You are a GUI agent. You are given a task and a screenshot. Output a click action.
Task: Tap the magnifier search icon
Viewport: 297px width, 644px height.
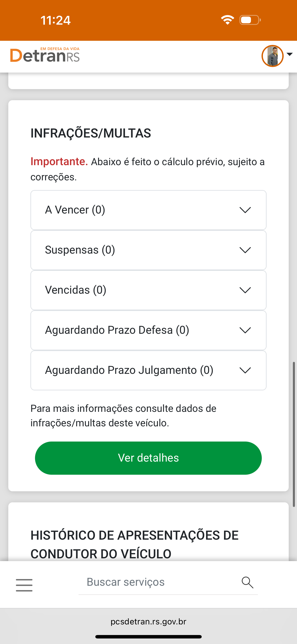[247, 583]
